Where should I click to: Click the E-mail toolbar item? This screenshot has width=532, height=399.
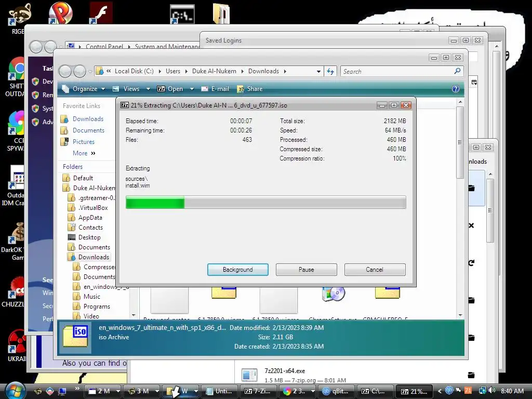point(215,89)
